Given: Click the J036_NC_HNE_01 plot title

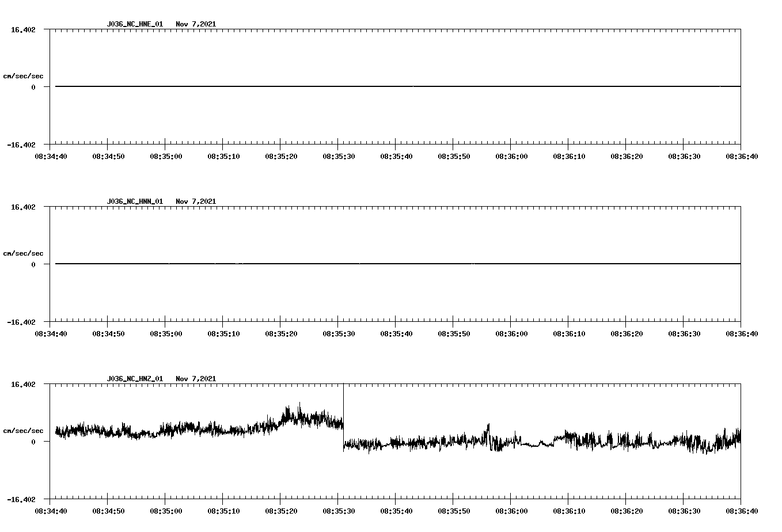Looking at the screenshot, I should [x=135, y=24].
